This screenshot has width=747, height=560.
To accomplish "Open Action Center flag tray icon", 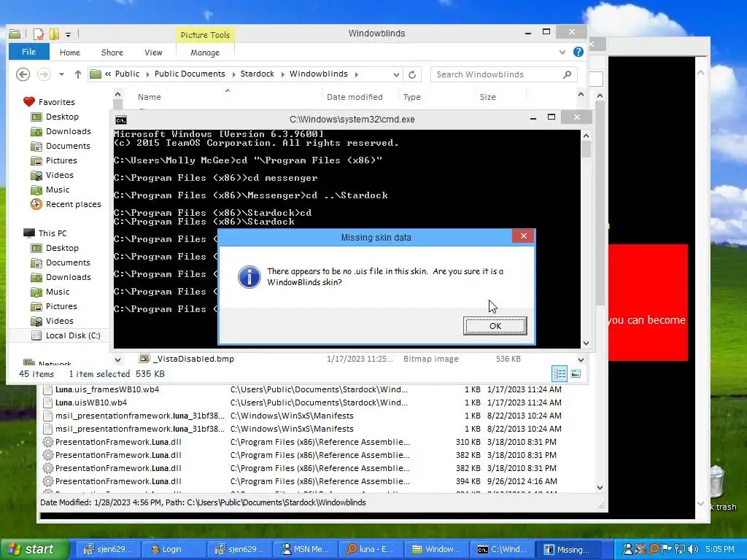I will pos(667,550).
